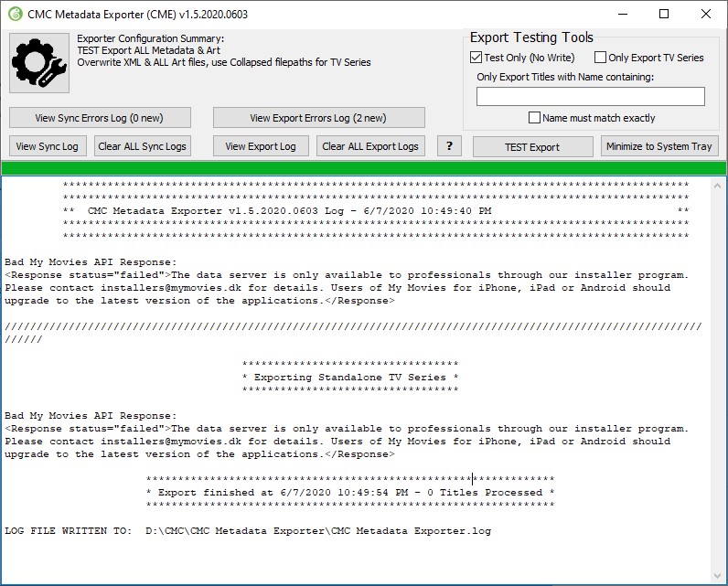This screenshot has width=728, height=586.
Task: Clear ALL Sync Logs
Action: 142,146
